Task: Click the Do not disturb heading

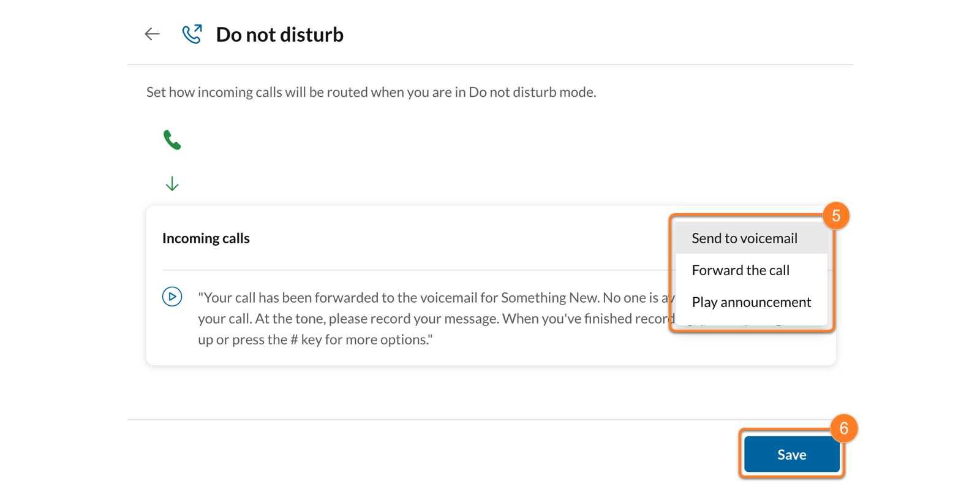Action: [x=280, y=35]
